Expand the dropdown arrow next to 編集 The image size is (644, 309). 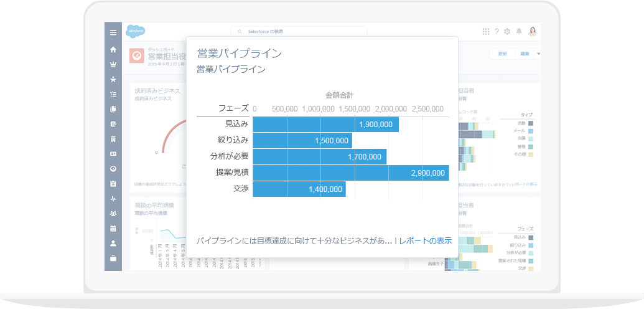click(538, 54)
